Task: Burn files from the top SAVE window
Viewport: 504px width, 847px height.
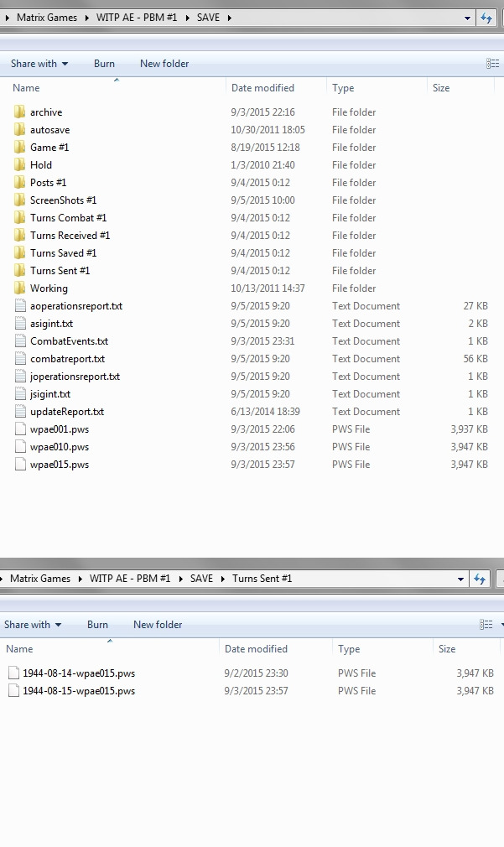Action: coord(104,64)
